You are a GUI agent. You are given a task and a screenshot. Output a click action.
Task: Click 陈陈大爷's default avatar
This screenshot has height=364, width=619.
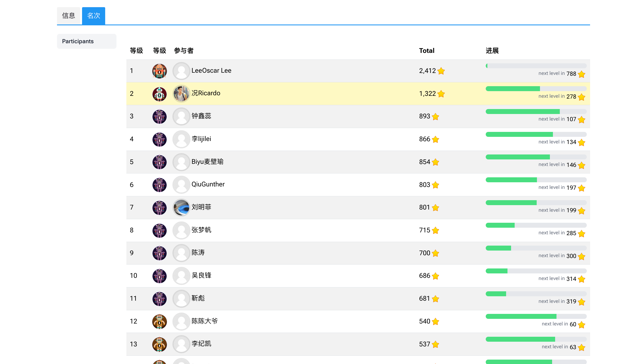(181, 321)
